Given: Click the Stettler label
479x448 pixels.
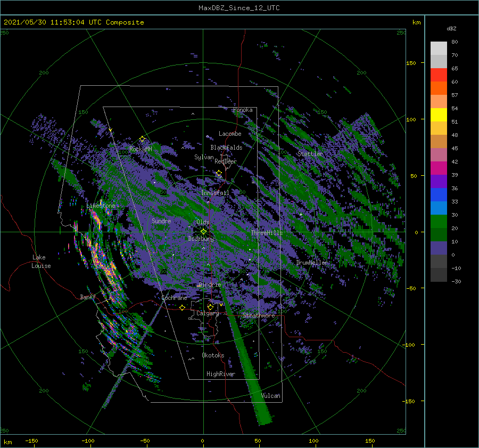Looking at the screenshot, I should pos(310,154).
